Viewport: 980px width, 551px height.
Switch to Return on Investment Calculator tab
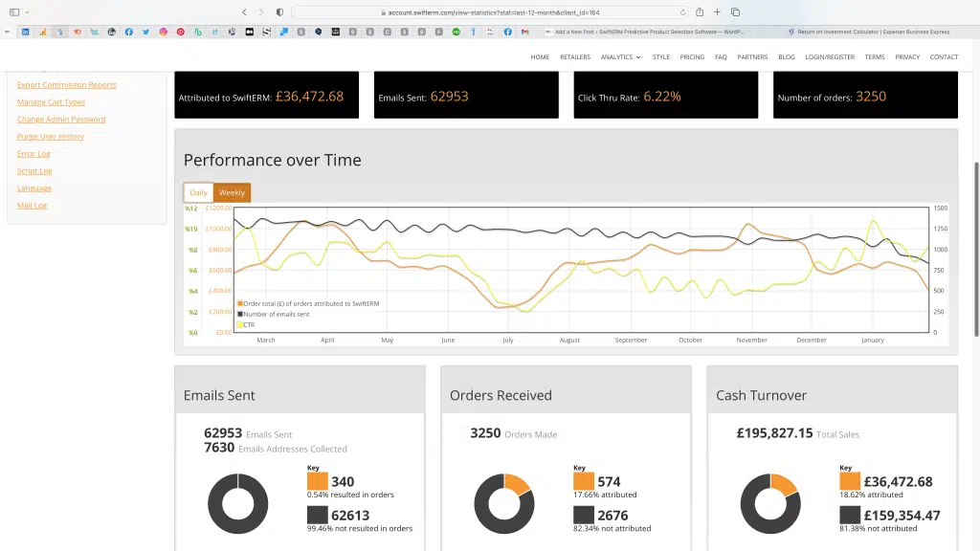point(869,32)
